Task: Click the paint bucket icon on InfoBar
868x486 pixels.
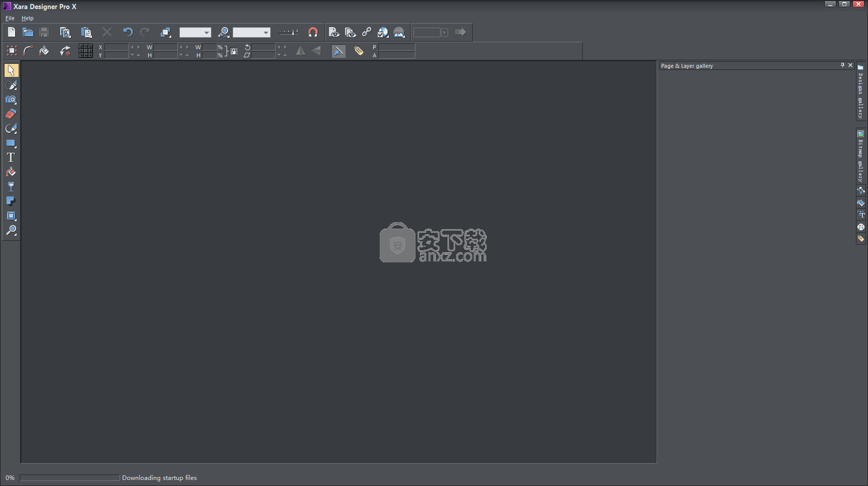Action: coord(44,50)
